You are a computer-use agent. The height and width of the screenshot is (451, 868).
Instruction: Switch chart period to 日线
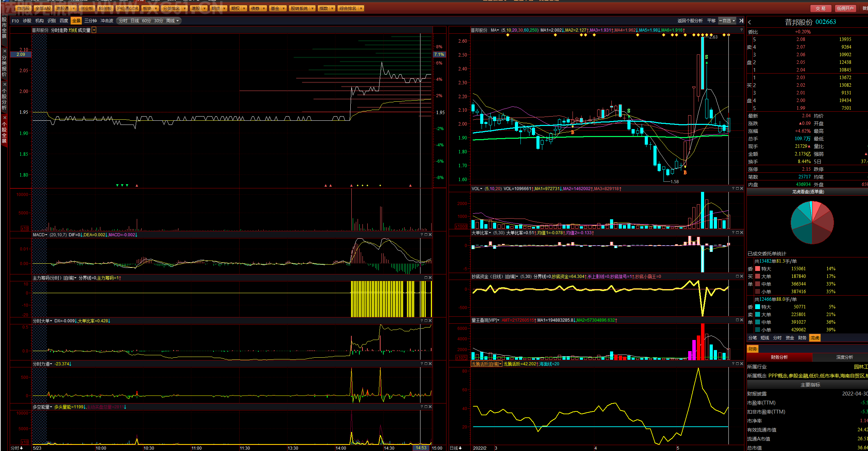click(x=135, y=21)
